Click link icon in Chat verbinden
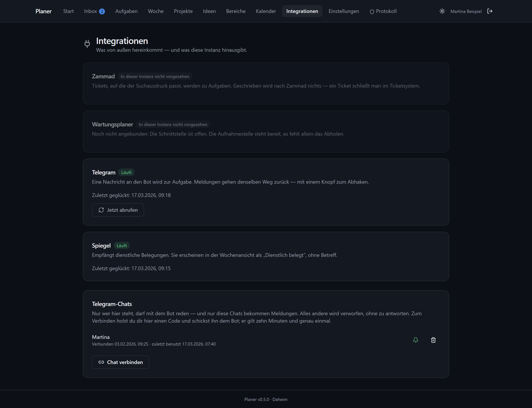The height and width of the screenshot is (408, 532). point(101,362)
